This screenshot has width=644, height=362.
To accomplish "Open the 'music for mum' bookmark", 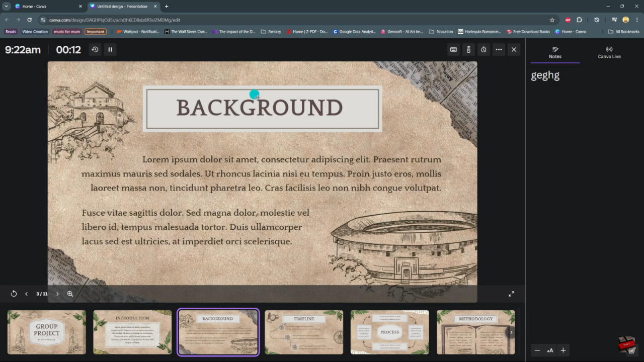I will tap(67, 32).
